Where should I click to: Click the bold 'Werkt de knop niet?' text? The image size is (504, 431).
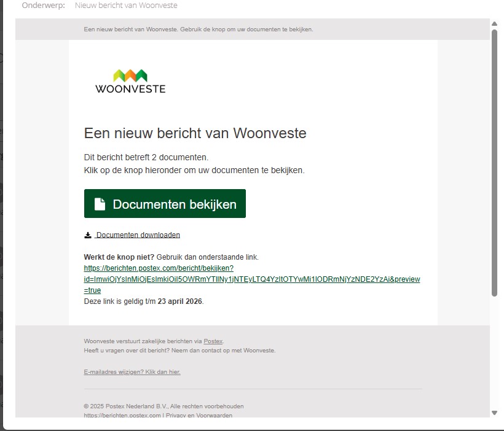pos(119,257)
